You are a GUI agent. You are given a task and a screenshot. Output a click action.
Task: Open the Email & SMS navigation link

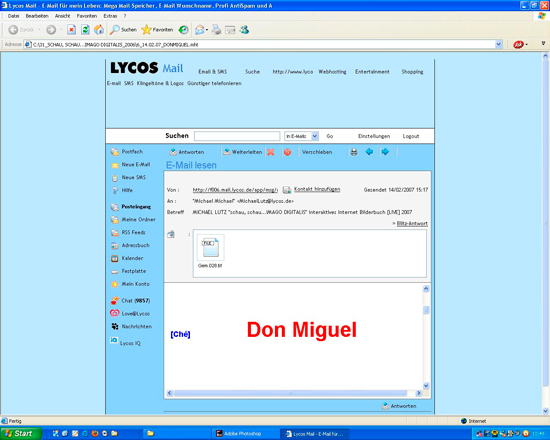coord(213,72)
